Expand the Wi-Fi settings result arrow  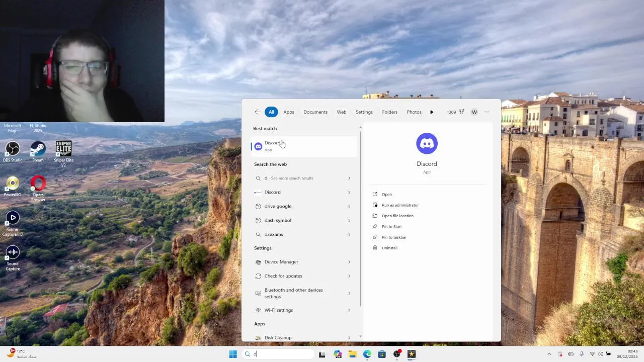pyautogui.click(x=349, y=310)
